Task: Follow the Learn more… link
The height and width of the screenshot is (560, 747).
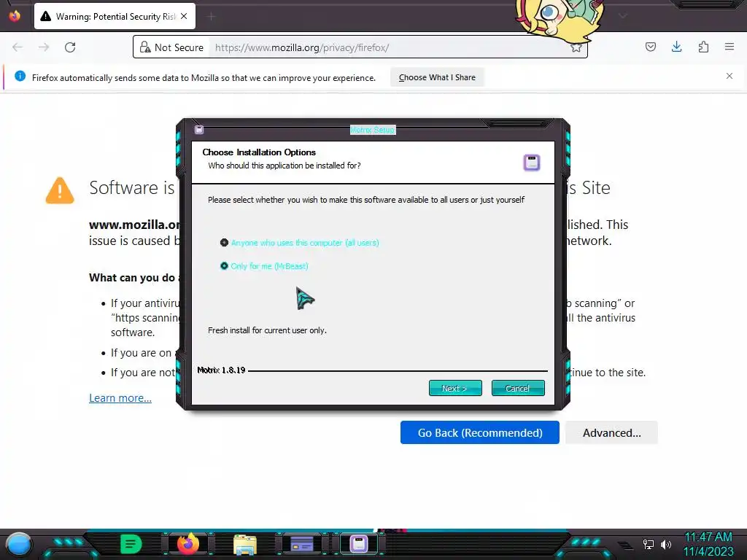Action: point(120,398)
